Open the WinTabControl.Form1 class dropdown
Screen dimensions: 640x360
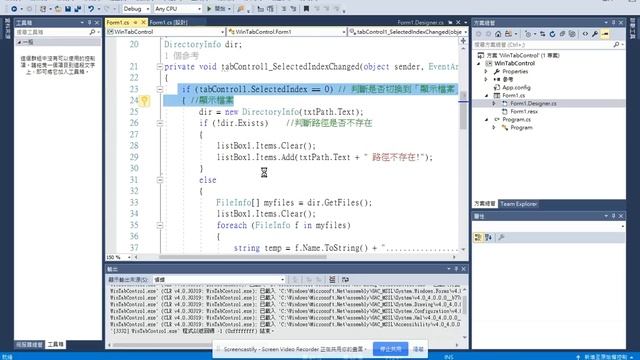coord(287,32)
